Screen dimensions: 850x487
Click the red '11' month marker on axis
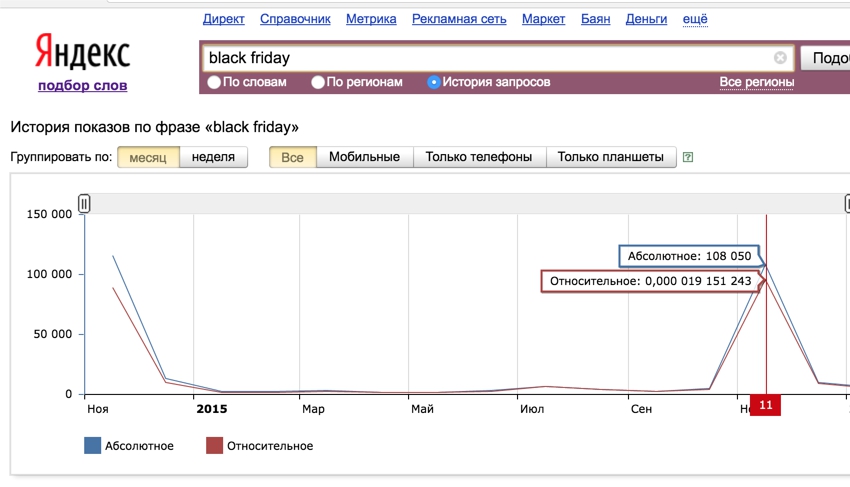[765, 405]
